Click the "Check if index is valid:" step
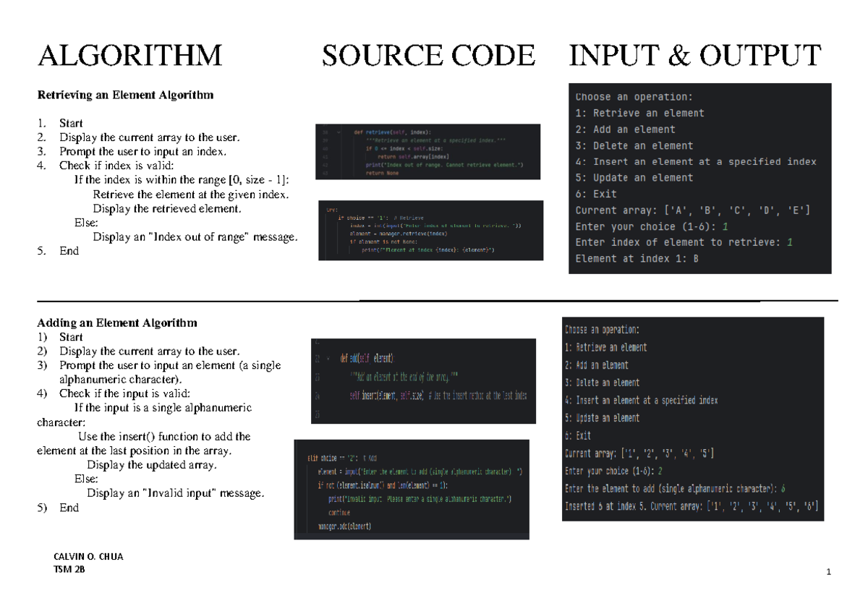 (116, 166)
